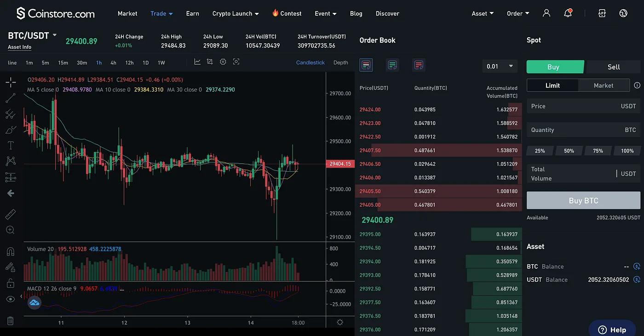The height and width of the screenshot is (336, 644).
Task: Open chart axis settings gear at bottom
Action: coord(340,322)
